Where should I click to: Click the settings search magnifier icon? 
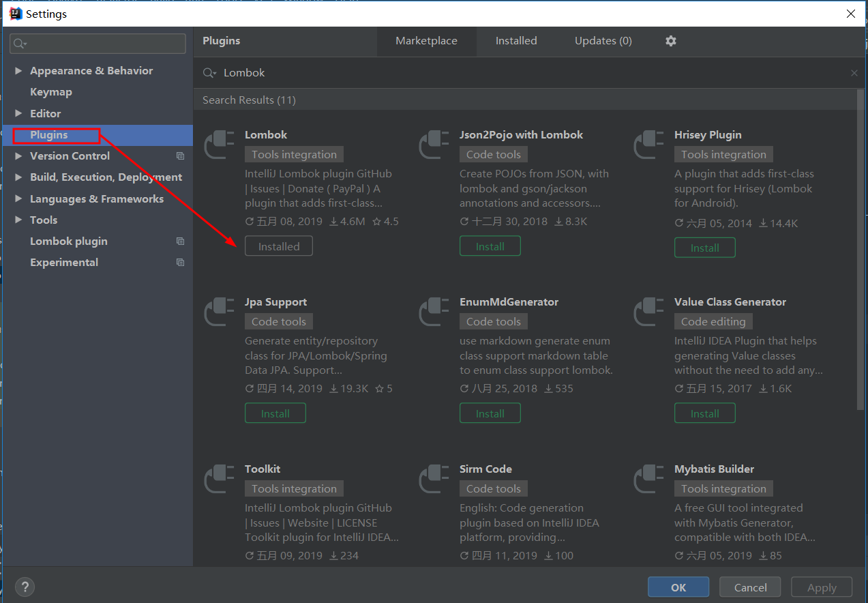coord(20,44)
